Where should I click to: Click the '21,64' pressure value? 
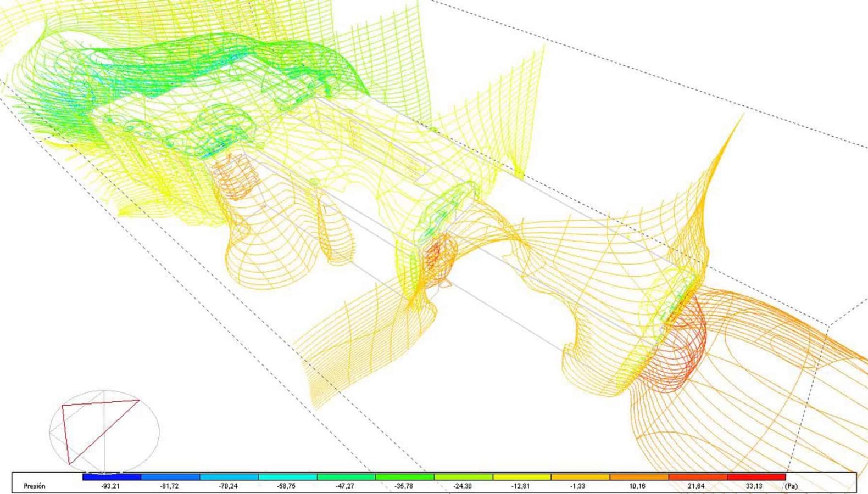tap(696, 486)
